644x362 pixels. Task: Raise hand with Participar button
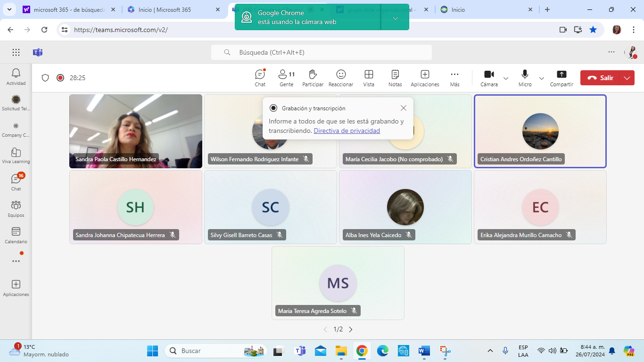click(313, 78)
